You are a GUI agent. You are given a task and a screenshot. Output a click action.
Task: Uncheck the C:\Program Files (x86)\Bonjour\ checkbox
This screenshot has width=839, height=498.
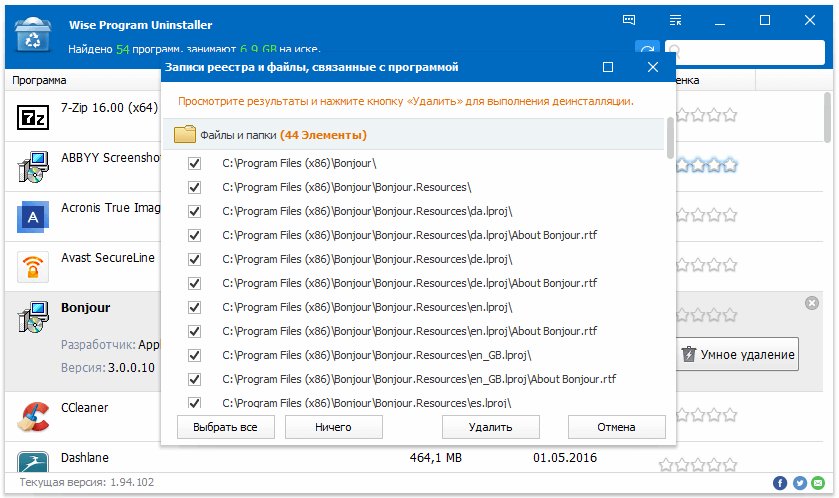[x=194, y=163]
